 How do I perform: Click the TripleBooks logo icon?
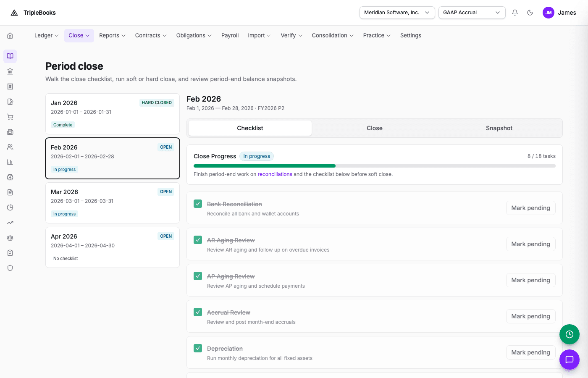pyautogui.click(x=14, y=13)
